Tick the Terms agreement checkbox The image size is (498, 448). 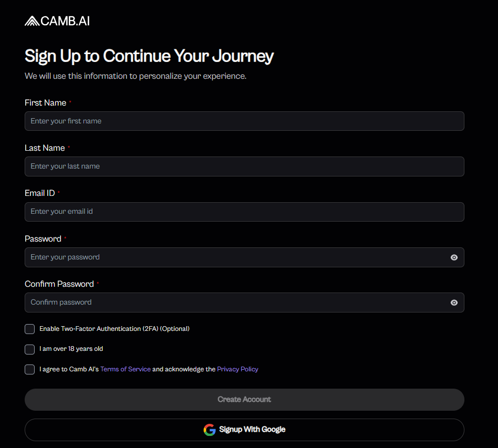click(x=30, y=370)
